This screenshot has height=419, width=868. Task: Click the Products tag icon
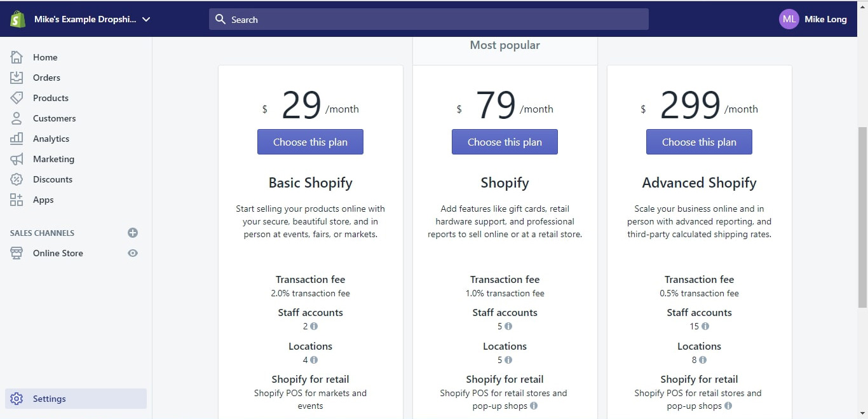(17, 98)
